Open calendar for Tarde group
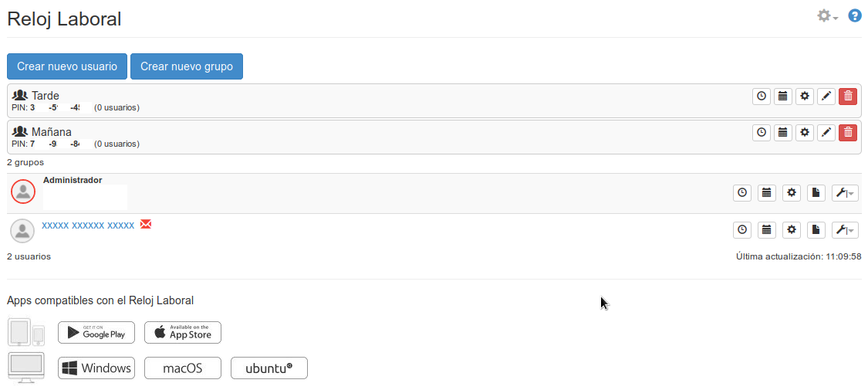Image resolution: width=868 pixels, height=390 pixels. (x=783, y=96)
